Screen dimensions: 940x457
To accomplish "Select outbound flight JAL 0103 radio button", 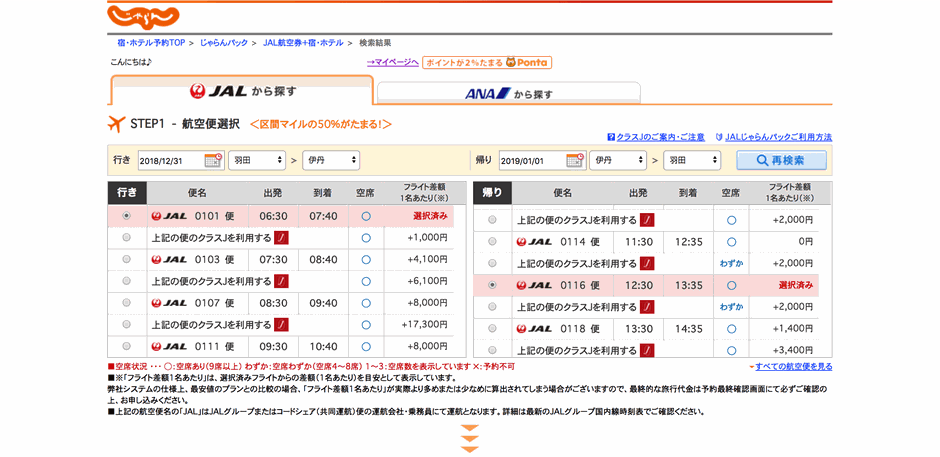I will coord(126,260).
